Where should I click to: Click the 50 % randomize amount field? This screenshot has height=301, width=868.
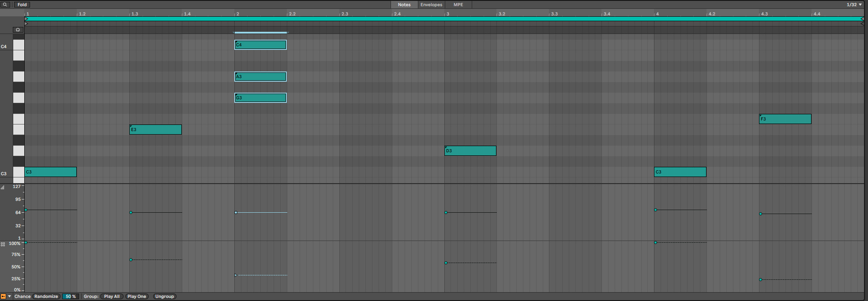coord(71,297)
